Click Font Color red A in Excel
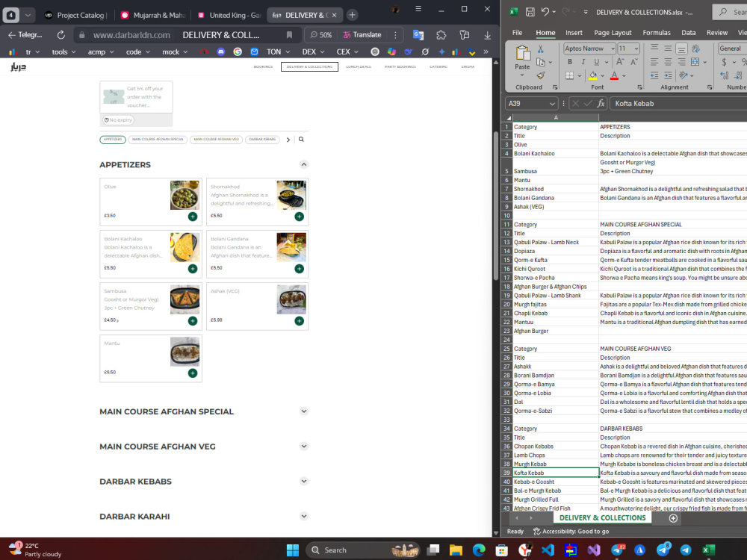 pos(614,75)
